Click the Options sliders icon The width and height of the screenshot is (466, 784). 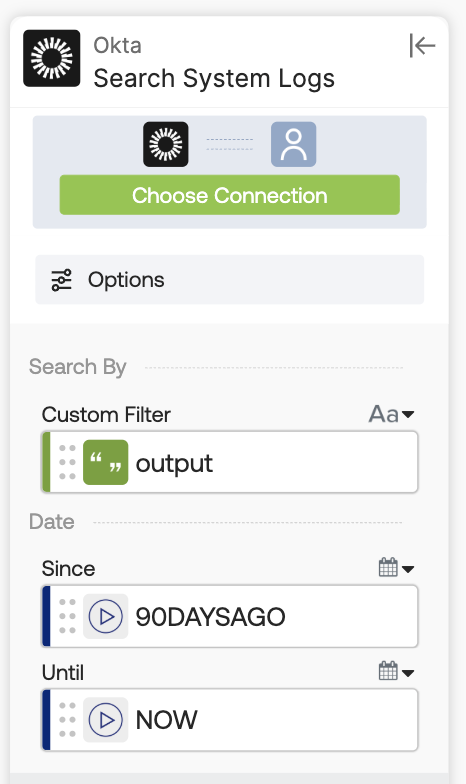pos(62,280)
